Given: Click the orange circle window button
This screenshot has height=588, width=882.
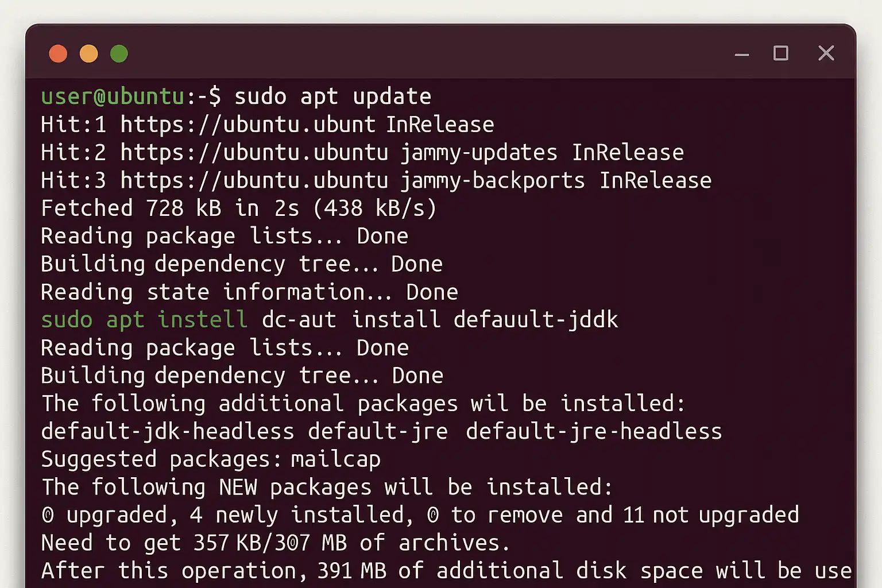Looking at the screenshot, I should (x=88, y=53).
